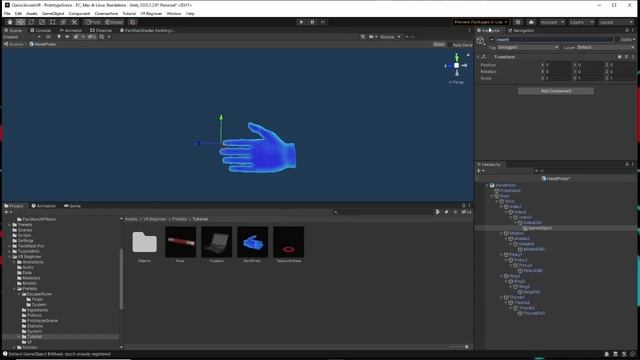Screen dimensions: 640x360
Task: Select the Scale tool in toolbar
Action: [42, 22]
